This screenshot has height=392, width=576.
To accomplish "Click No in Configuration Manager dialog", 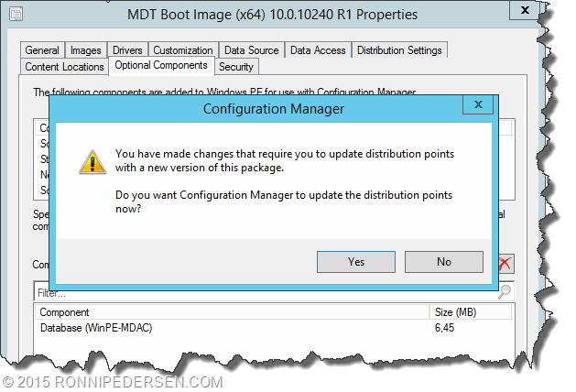I will [x=444, y=262].
